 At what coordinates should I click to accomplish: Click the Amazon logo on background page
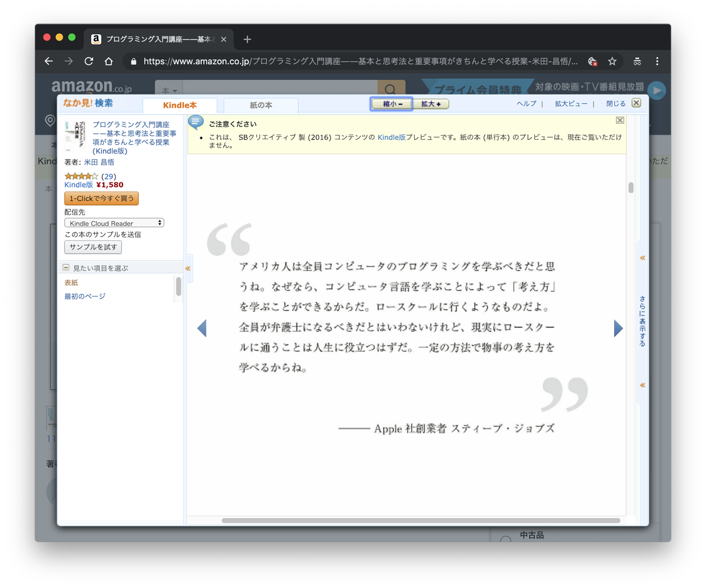(x=91, y=87)
